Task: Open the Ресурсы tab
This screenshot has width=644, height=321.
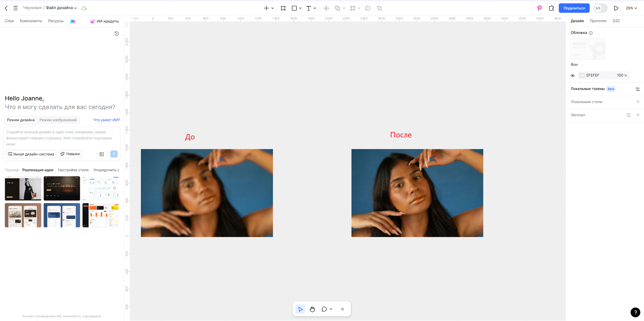Action: [x=56, y=21]
